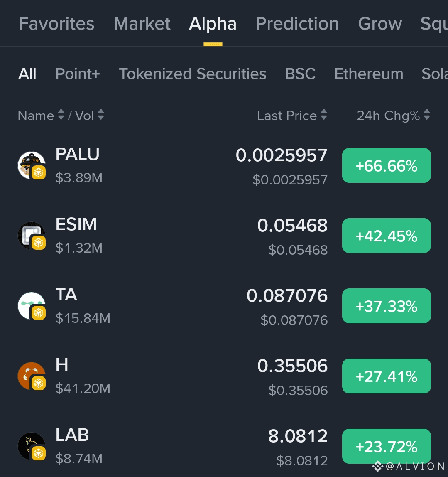Filter by Tokenized Securities
The height and width of the screenshot is (477, 448).
coord(193,74)
